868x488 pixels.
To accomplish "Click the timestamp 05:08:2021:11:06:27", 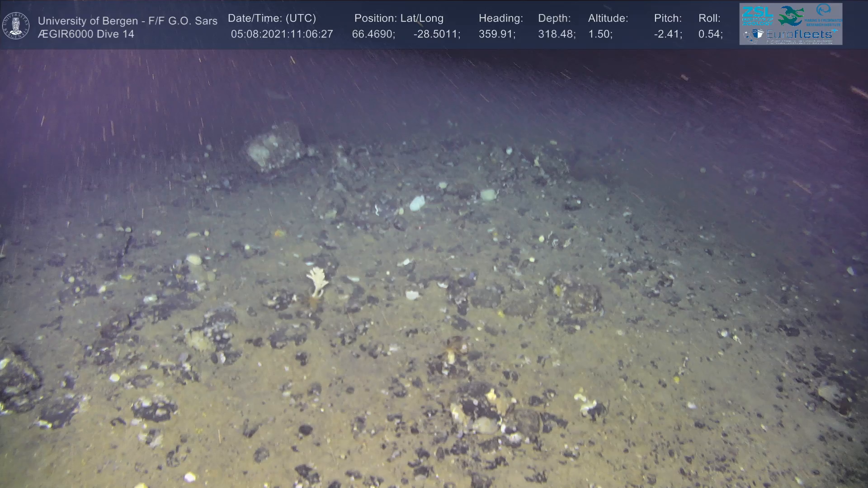I will 282,34.
